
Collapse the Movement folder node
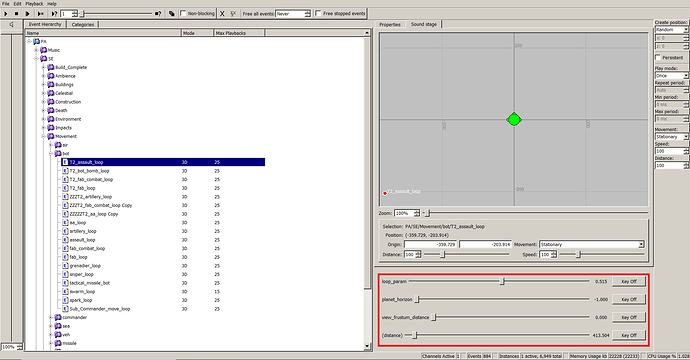tap(44, 136)
